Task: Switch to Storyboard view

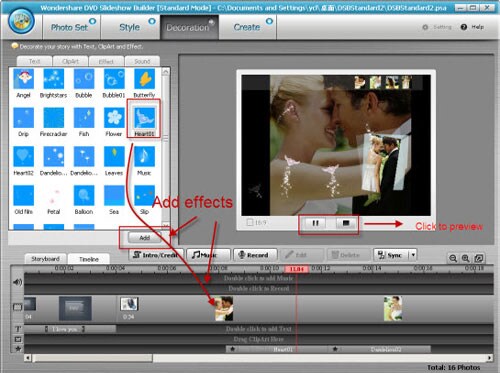Action: (x=45, y=259)
